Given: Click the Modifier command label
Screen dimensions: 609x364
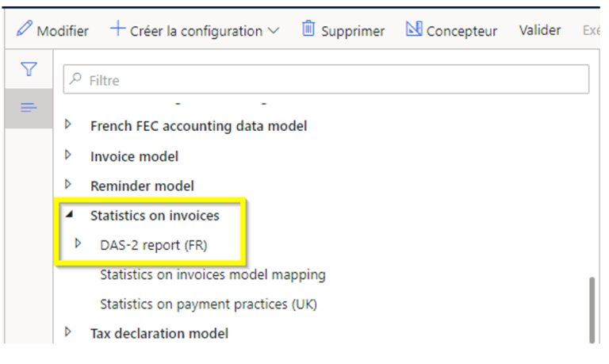Looking at the screenshot, I should click(63, 31).
